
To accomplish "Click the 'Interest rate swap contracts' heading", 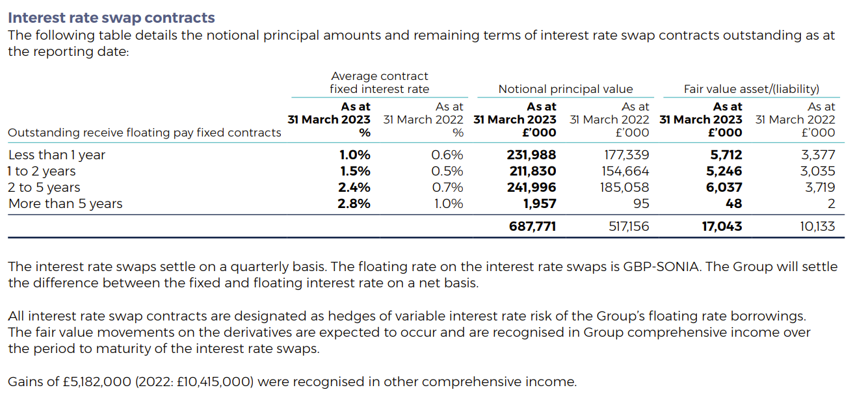I will click(x=111, y=18).
